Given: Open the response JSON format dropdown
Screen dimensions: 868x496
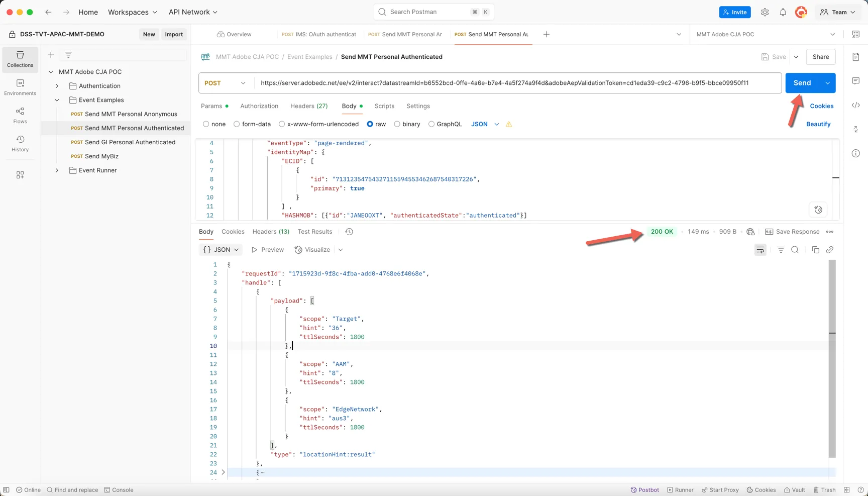Looking at the screenshot, I should pos(221,250).
